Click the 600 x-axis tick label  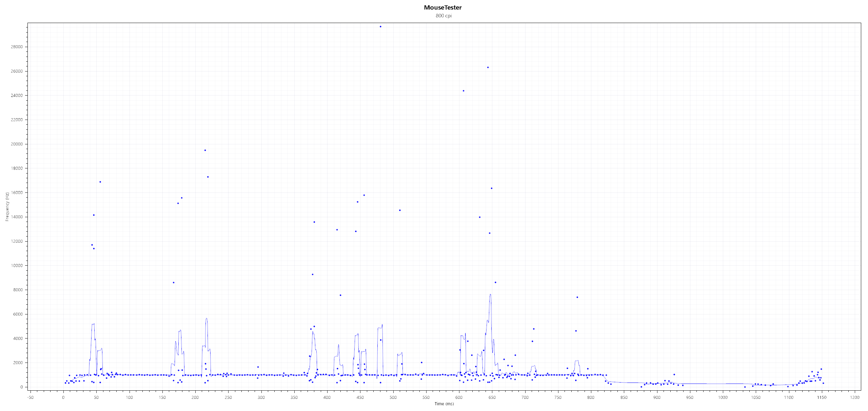coord(459,397)
